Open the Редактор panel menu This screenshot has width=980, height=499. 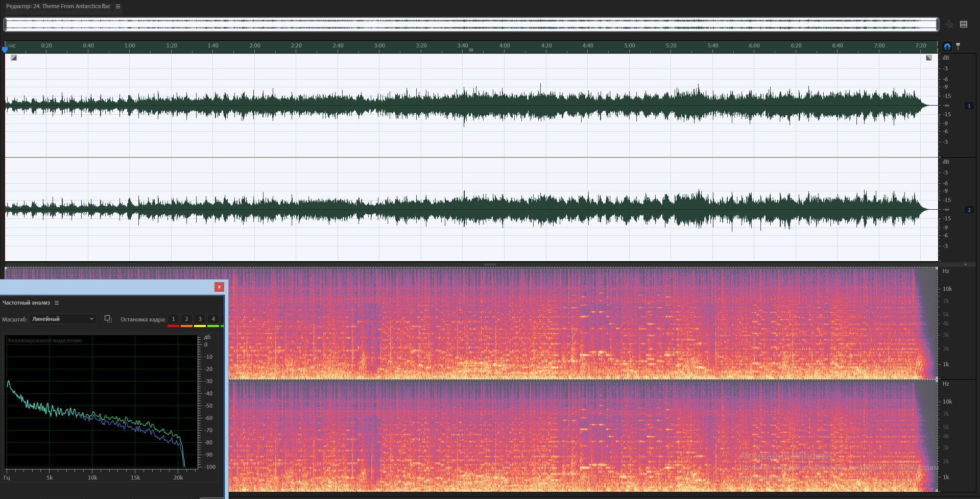pos(118,6)
